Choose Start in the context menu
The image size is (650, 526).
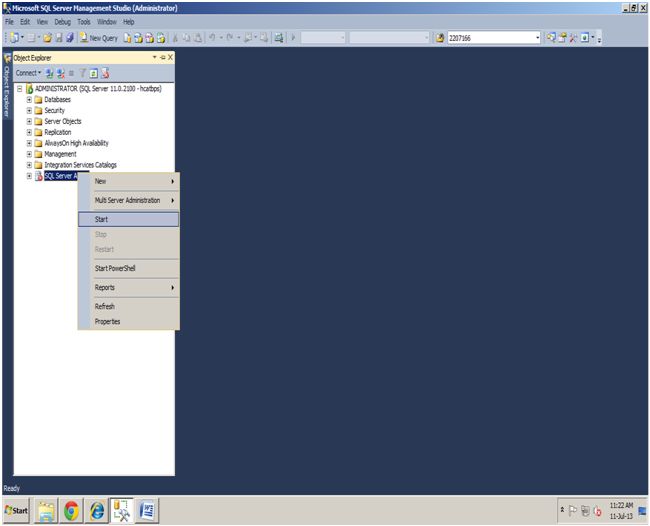click(129, 219)
